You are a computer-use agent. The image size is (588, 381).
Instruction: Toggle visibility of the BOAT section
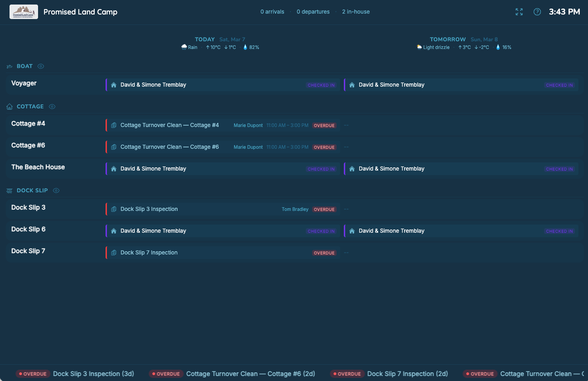40,66
